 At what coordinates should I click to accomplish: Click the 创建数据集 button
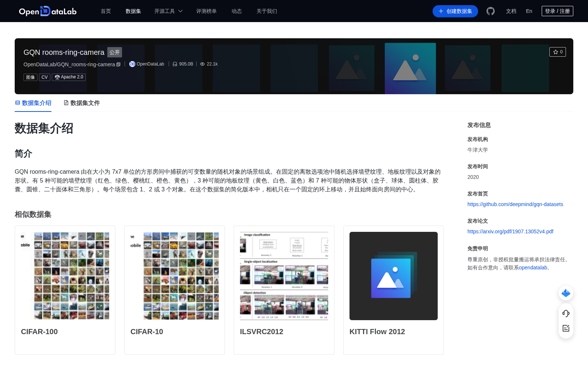(455, 11)
